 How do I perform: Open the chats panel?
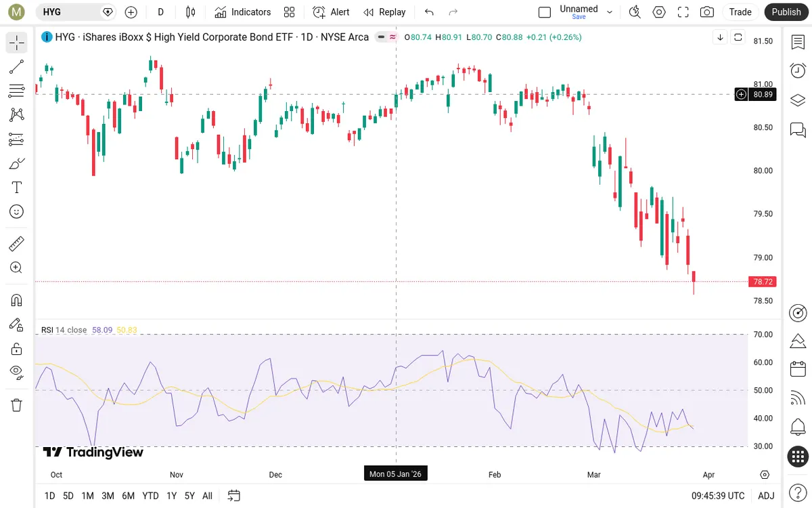pos(798,129)
